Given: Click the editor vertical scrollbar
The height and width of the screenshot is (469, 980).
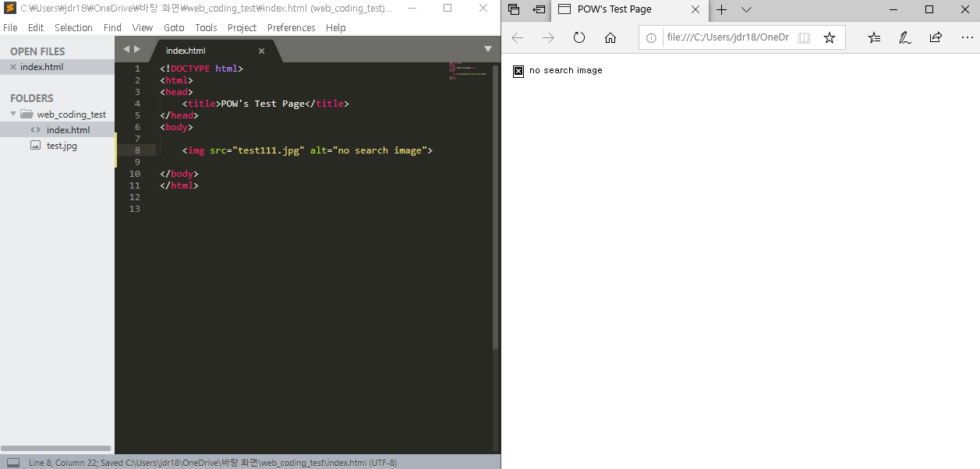Looking at the screenshot, I should coord(496,206).
